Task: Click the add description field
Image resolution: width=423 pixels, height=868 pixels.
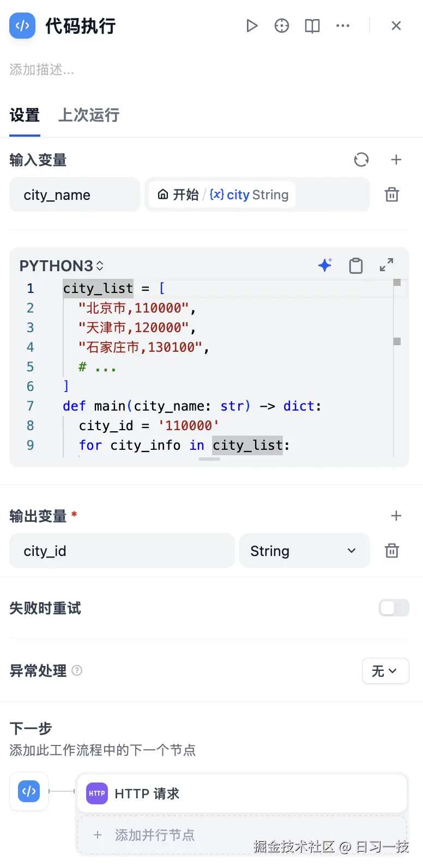Action: click(42, 70)
